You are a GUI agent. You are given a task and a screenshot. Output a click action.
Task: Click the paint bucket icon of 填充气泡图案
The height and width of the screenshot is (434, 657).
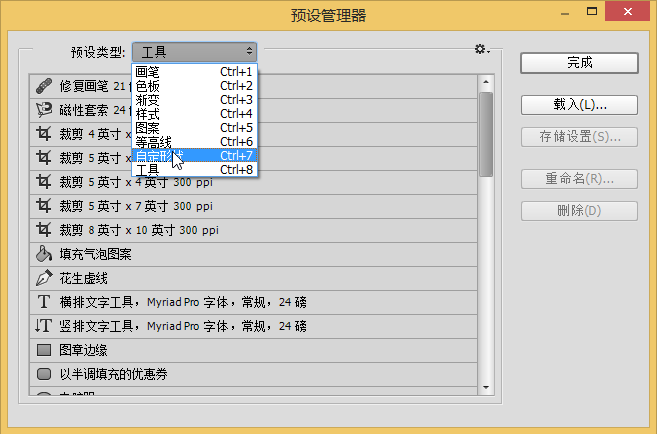click(x=44, y=254)
